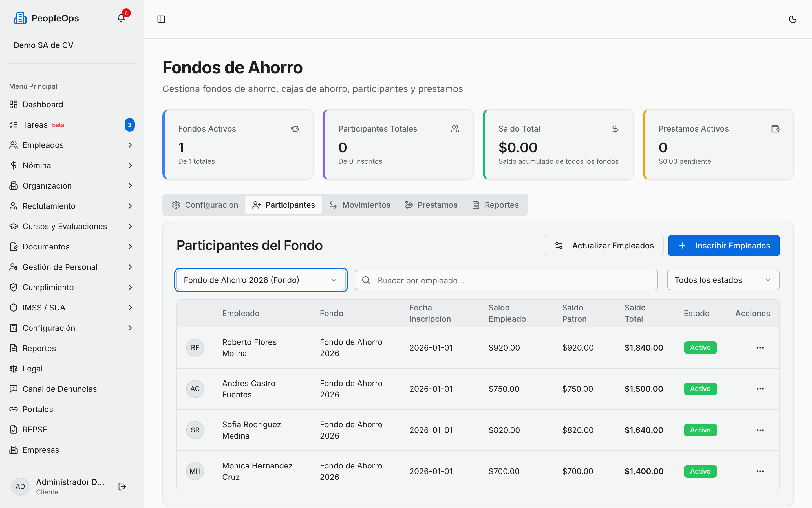The width and height of the screenshot is (812, 508).
Task: Open actions menu for Roberto Flores Molina
Action: [760, 348]
